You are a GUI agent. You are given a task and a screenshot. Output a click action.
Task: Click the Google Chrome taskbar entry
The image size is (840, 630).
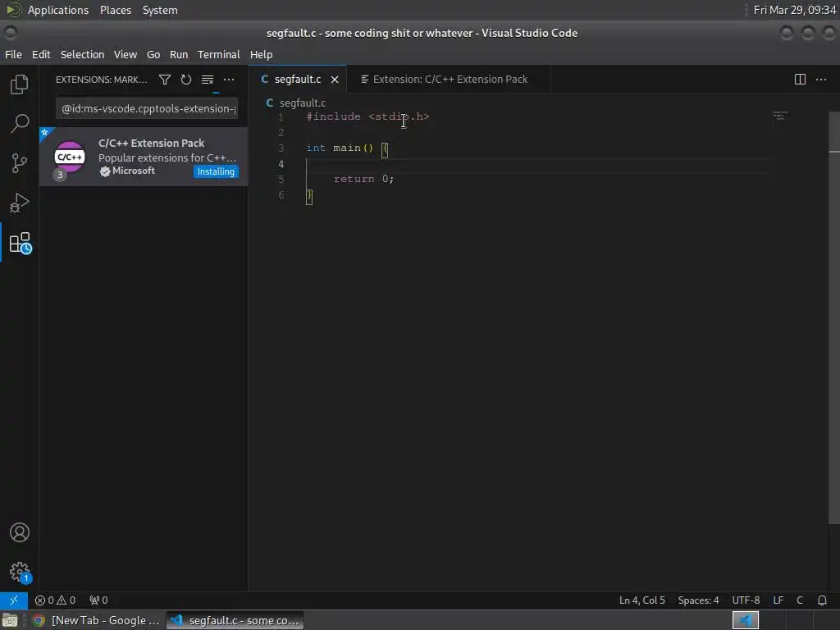tap(97, 620)
